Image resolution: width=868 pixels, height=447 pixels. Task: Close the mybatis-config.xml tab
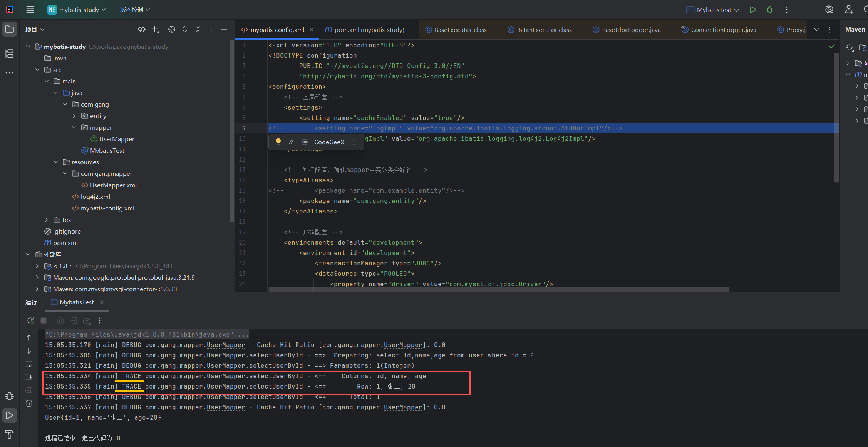312,30
